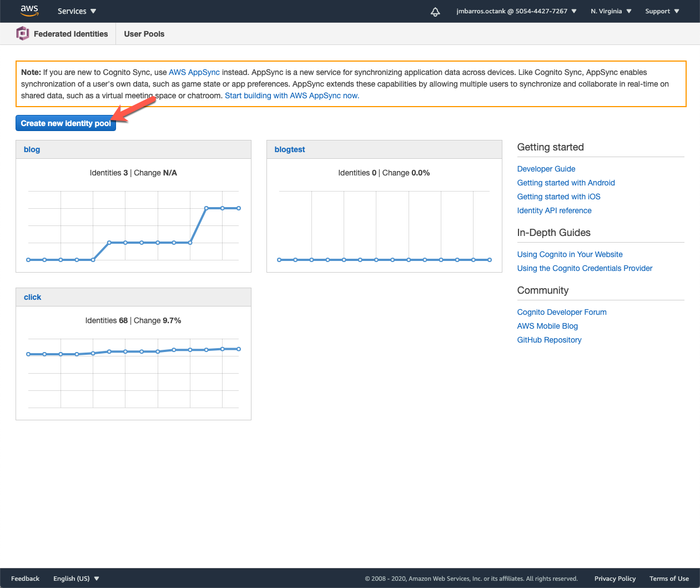Viewport: 700px width, 588px height.
Task: Click the click pool identities chart
Action: click(x=133, y=373)
